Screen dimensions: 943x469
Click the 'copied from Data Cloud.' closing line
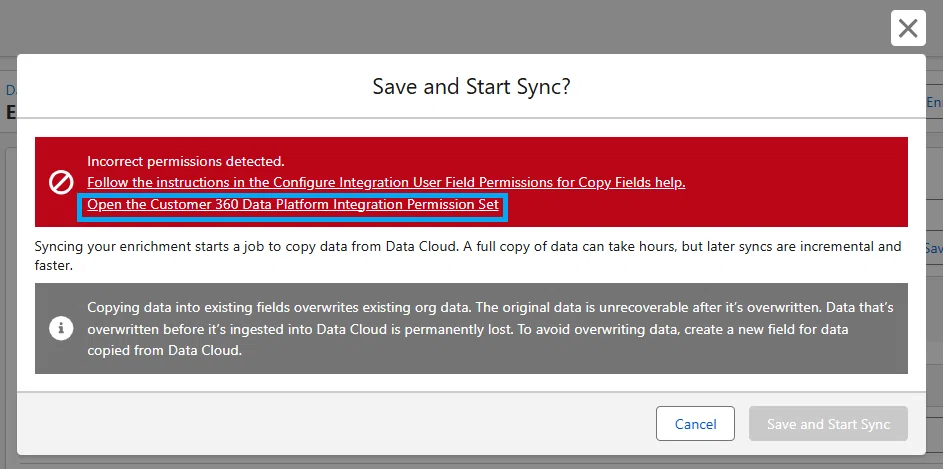click(x=164, y=351)
